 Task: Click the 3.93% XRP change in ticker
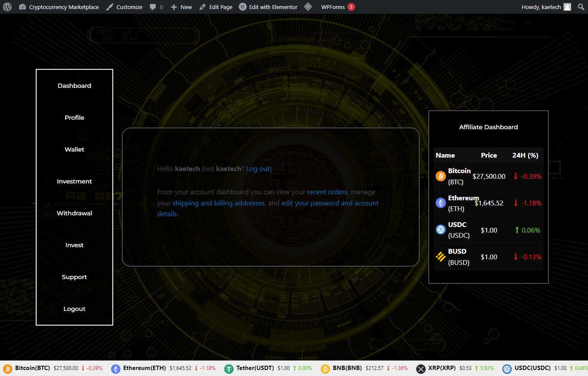click(x=484, y=368)
